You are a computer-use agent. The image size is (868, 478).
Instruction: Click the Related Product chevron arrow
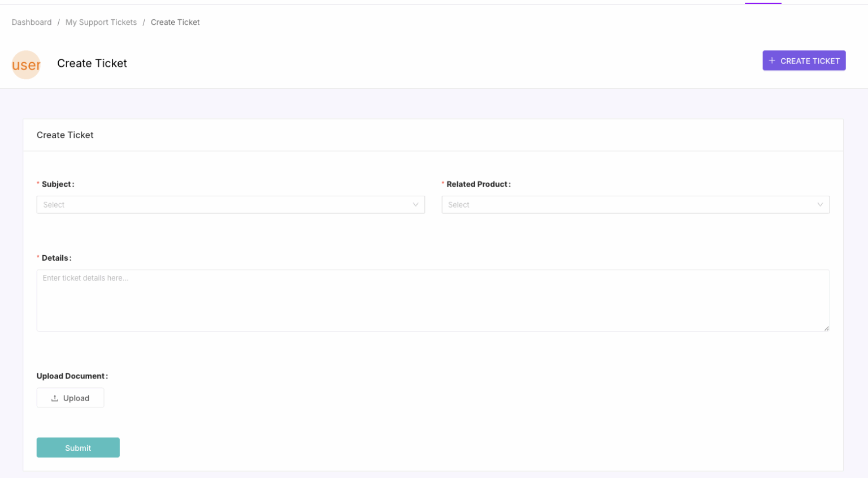pyautogui.click(x=820, y=205)
